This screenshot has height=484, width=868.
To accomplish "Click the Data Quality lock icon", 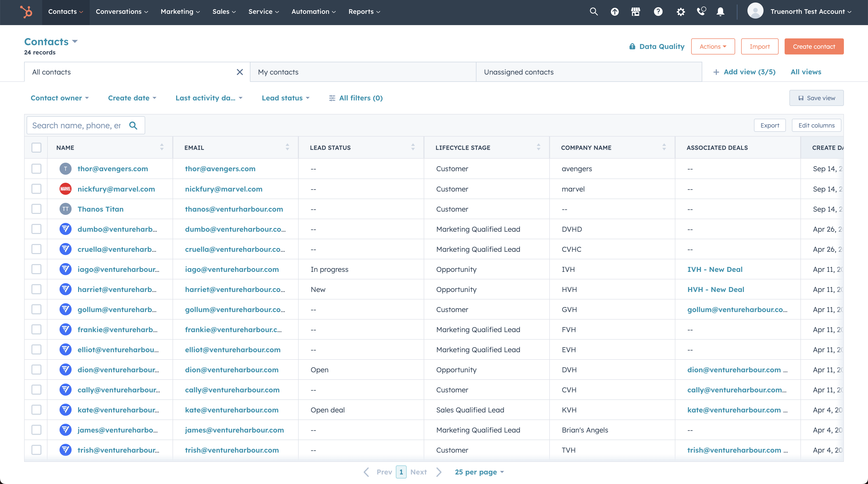I will [633, 46].
